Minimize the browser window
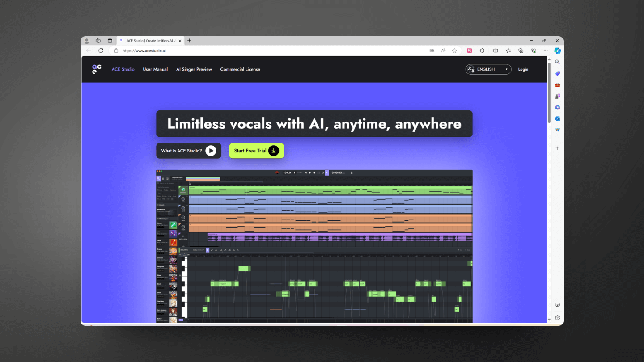644x362 pixels. click(531, 41)
